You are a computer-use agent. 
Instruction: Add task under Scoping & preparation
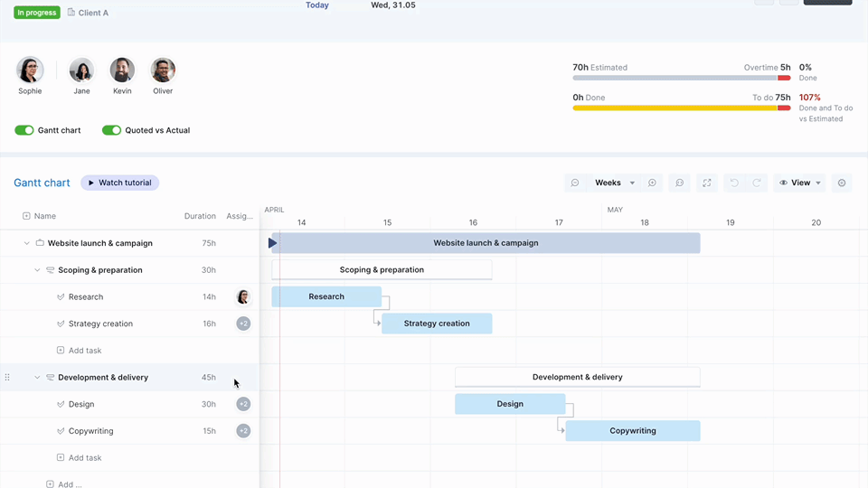pos(80,351)
